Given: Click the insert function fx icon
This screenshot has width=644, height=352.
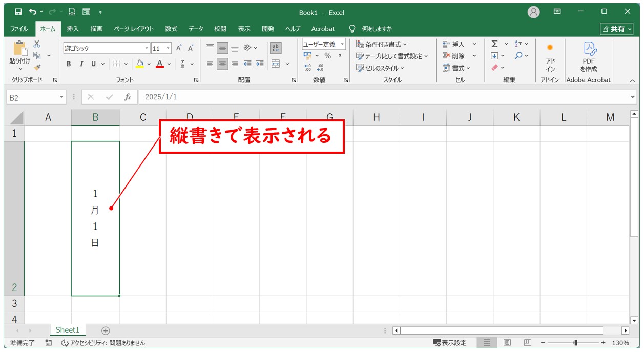Looking at the screenshot, I should point(128,97).
